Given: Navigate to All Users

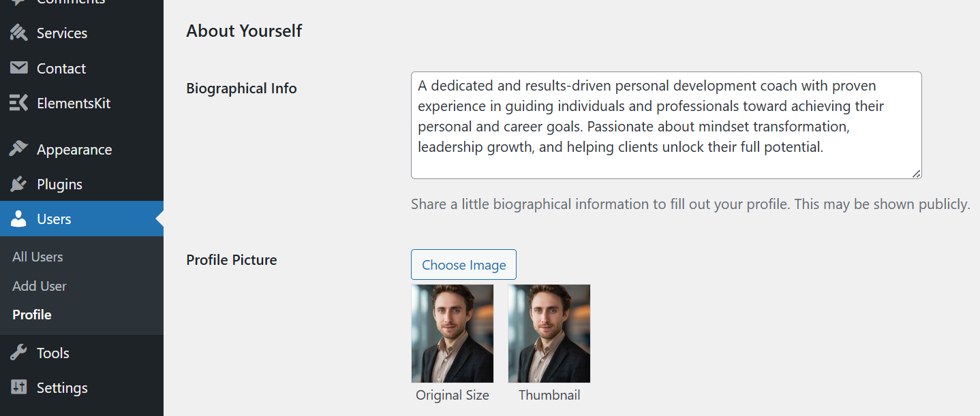Looking at the screenshot, I should (37, 257).
